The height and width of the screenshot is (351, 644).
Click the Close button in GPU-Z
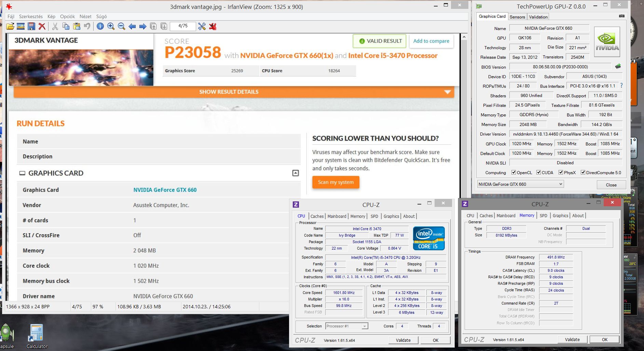point(611,185)
